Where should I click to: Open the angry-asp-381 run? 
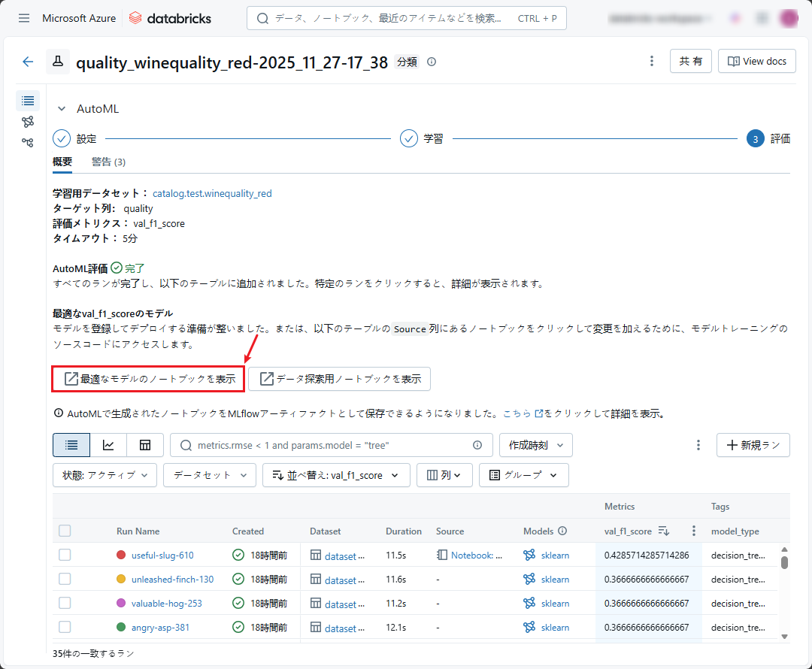tap(161, 627)
